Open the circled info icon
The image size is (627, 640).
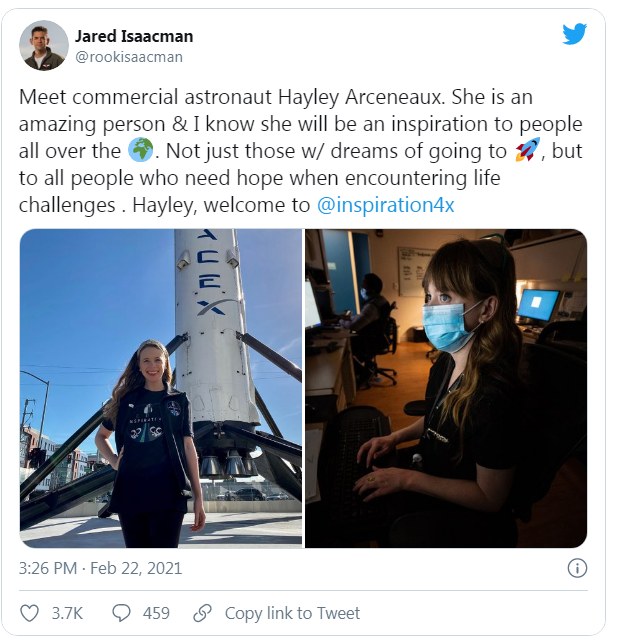coord(577,568)
